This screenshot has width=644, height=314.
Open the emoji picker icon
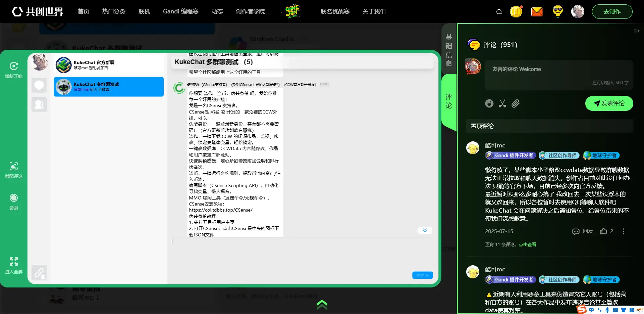(489, 103)
